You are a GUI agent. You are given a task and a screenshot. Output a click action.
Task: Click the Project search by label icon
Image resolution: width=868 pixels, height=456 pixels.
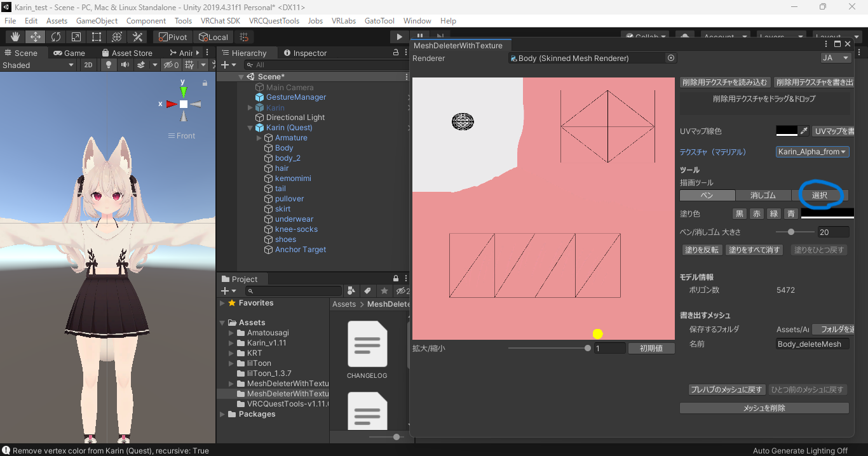(367, 291)
